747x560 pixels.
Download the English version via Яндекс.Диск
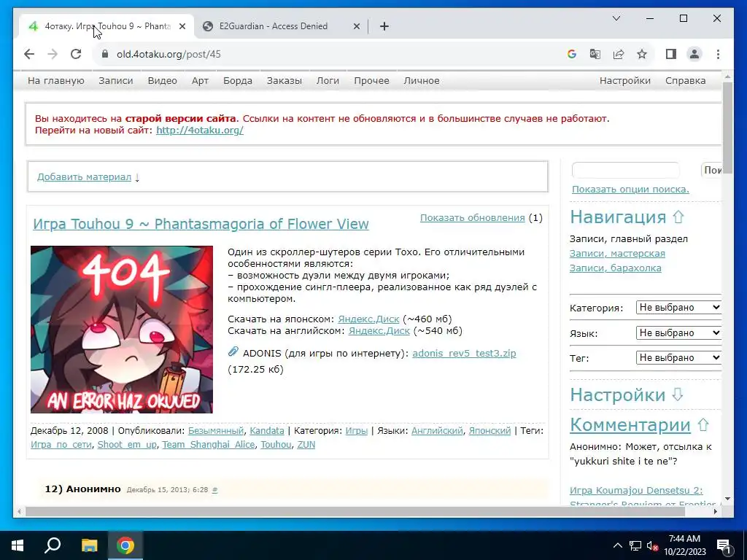379,330
